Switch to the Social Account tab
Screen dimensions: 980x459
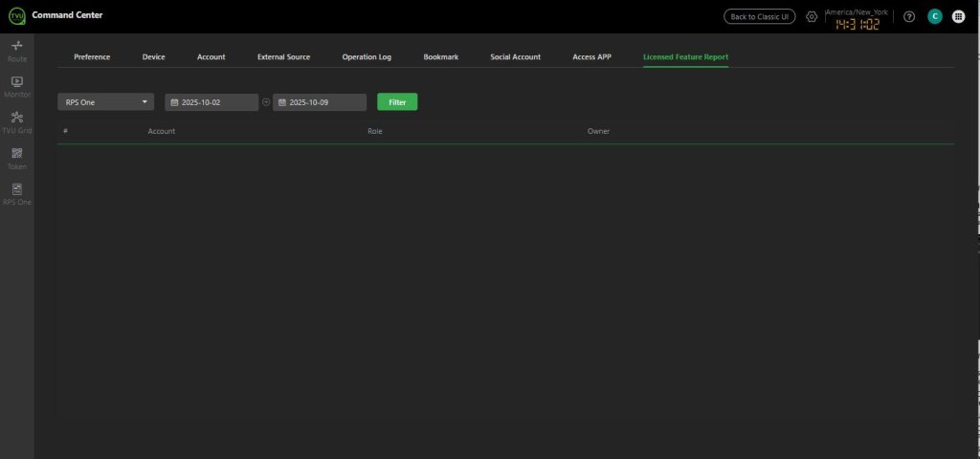point(516,56)
